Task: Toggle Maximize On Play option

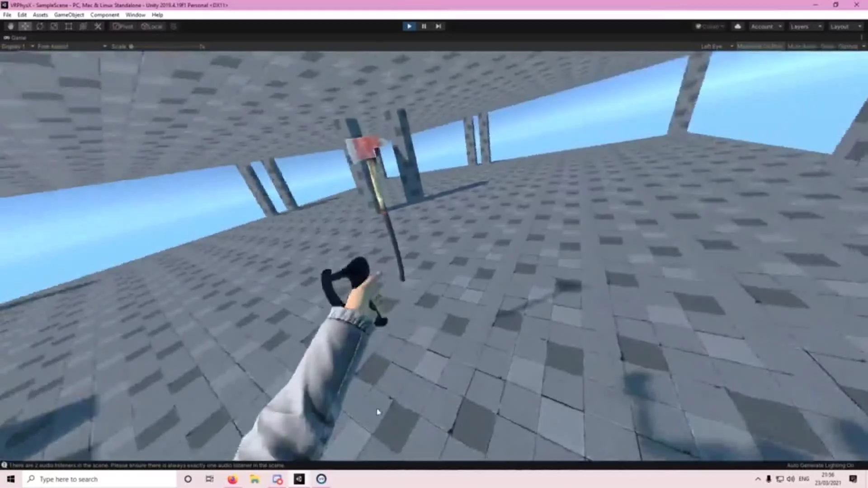Action: [760, 47]
